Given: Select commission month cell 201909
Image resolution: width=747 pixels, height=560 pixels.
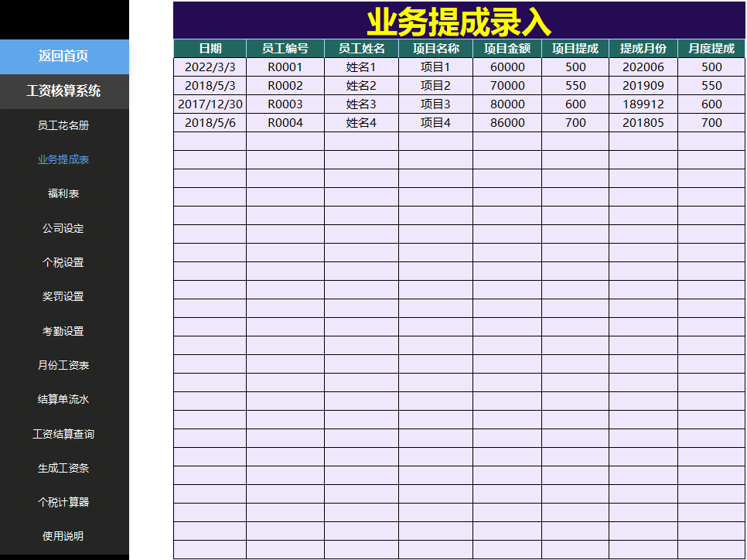Looking at the screenshot, I should (x=643, y=86).
